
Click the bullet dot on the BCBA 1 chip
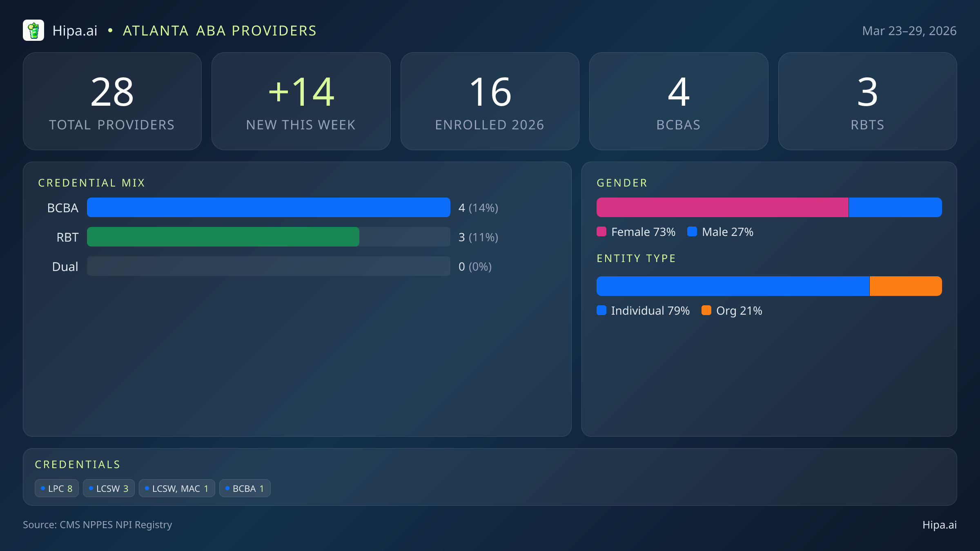click(227, 488)
